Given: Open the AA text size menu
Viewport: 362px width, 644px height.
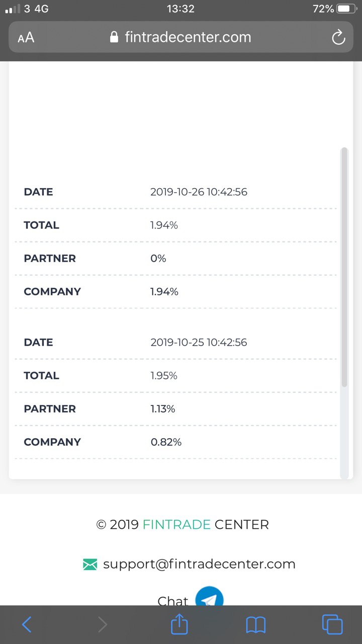Looking at the screenshot, I should click(x=26, y=38).
